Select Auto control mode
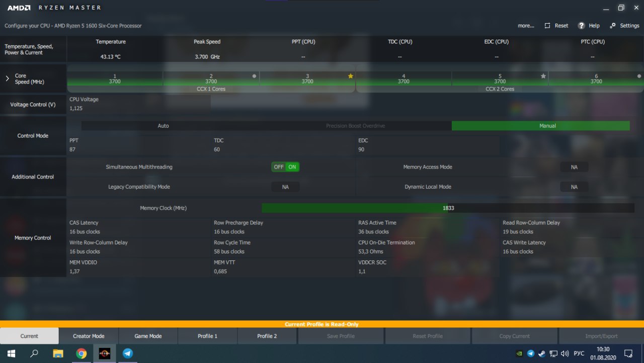The height and width of the screenshot is (363, 644). pos(163,126)
